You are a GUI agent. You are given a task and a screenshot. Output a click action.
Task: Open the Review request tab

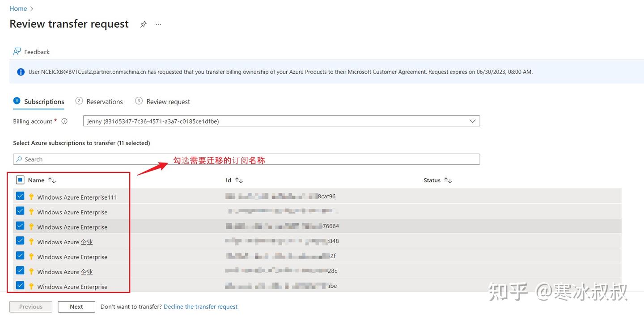pyautogui.click(x=168, y=101)
